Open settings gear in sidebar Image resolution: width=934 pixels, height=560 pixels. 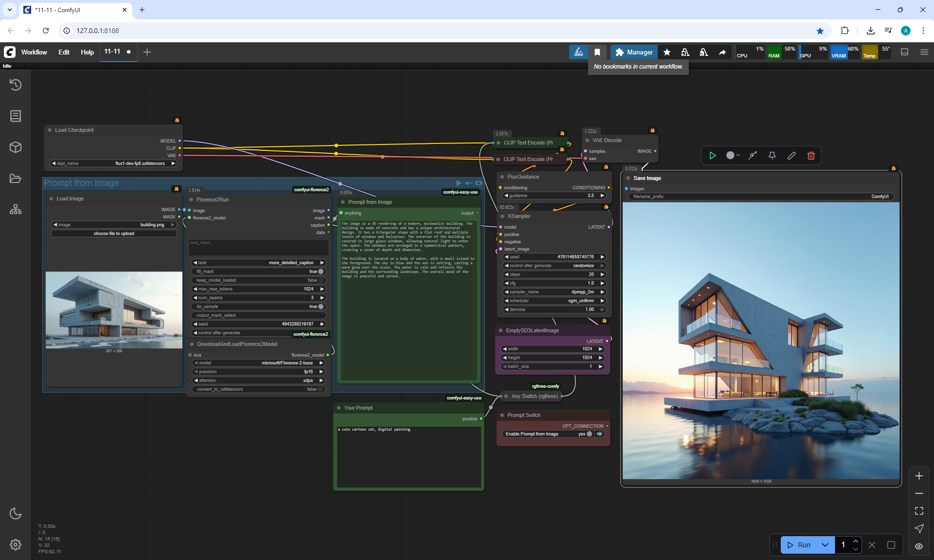click(x=16, y=544)
